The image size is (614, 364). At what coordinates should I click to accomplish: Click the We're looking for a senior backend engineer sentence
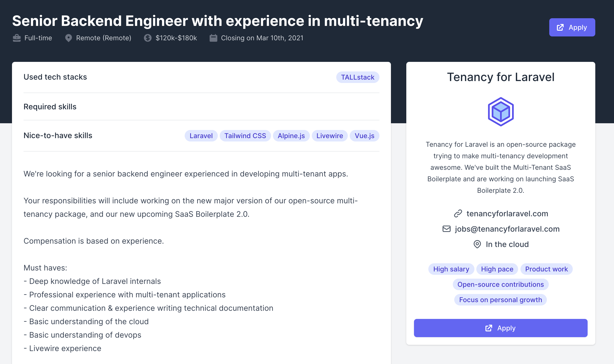click(186, 174)
